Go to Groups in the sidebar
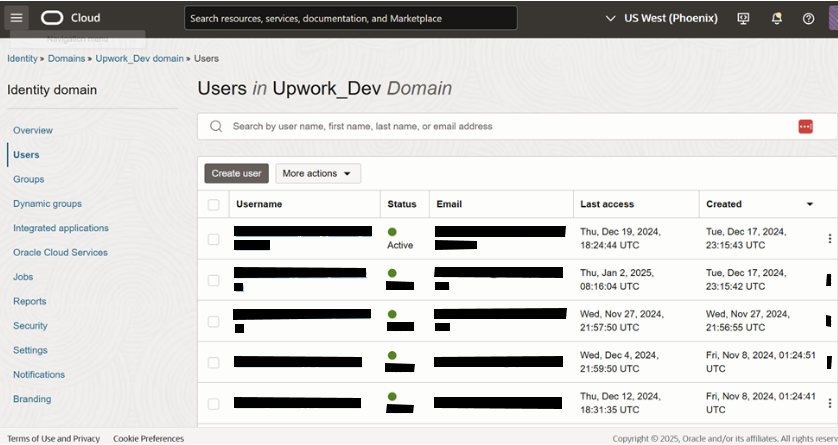Screen dimensions: 838x445 coord(29,179)
